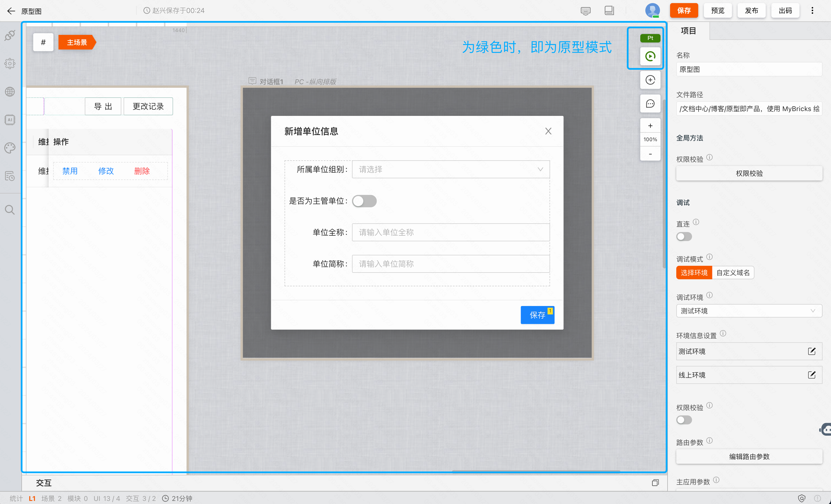Go back with the left arrow icon

pyautogui.click(x=11, y=11)
